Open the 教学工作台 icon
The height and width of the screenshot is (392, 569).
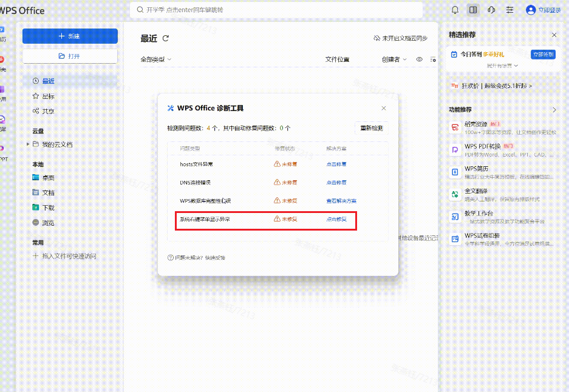455,217
